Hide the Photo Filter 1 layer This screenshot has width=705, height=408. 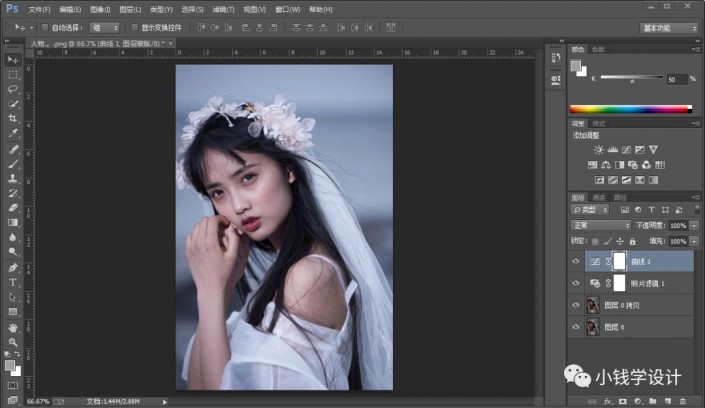click(576, 283)
